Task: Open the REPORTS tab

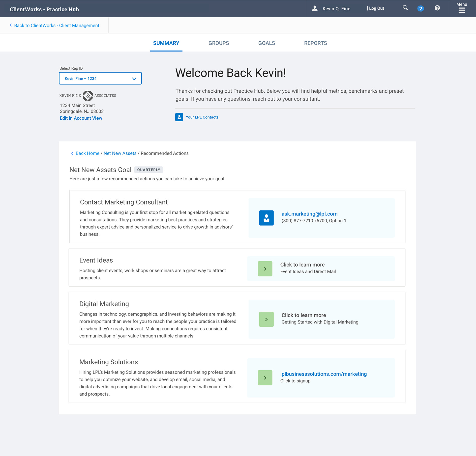Action: pyautogui.click(x=316, y=43)
